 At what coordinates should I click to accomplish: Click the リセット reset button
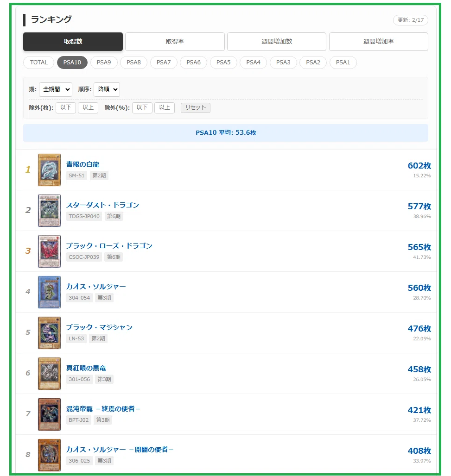(x=196, y=107)
